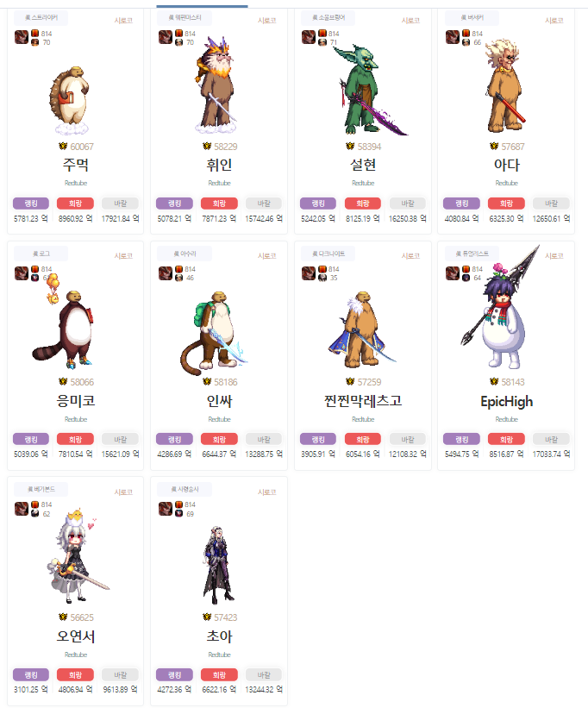Click the 시로코 server label on 찐찐막레츠고's card
The image size is (588, 708).
(410, 256)
